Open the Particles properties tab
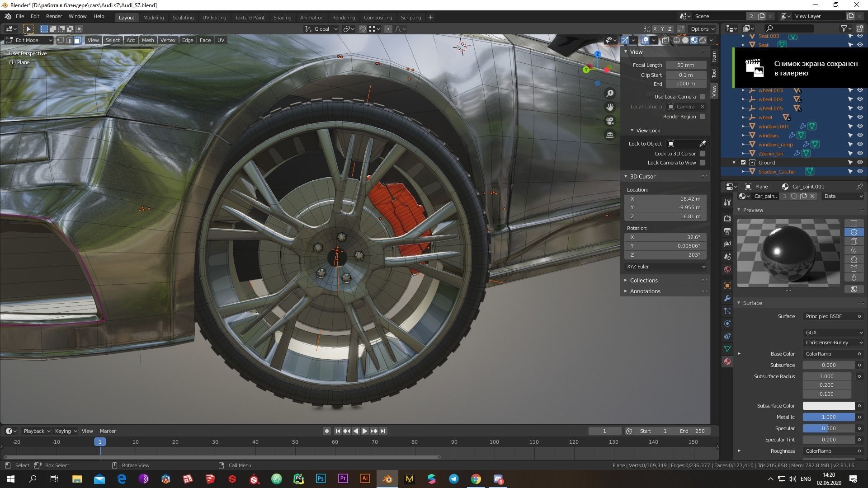This screenshot has height=488, width=868. click(x=727, y=311)
